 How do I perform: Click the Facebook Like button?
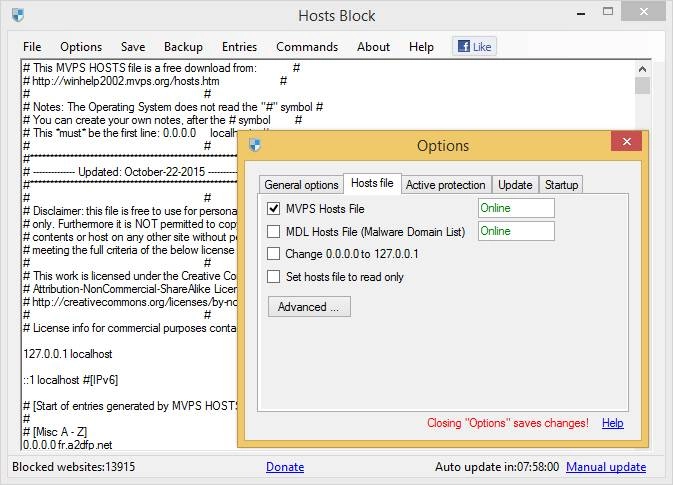point(474,46)
